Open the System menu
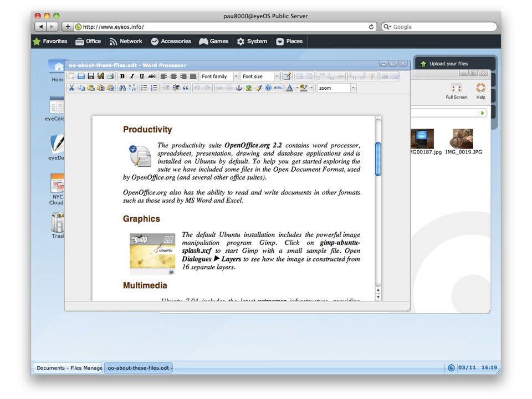Image resolution: width=532 pixels, height=399 pixels. click(252, 42)
